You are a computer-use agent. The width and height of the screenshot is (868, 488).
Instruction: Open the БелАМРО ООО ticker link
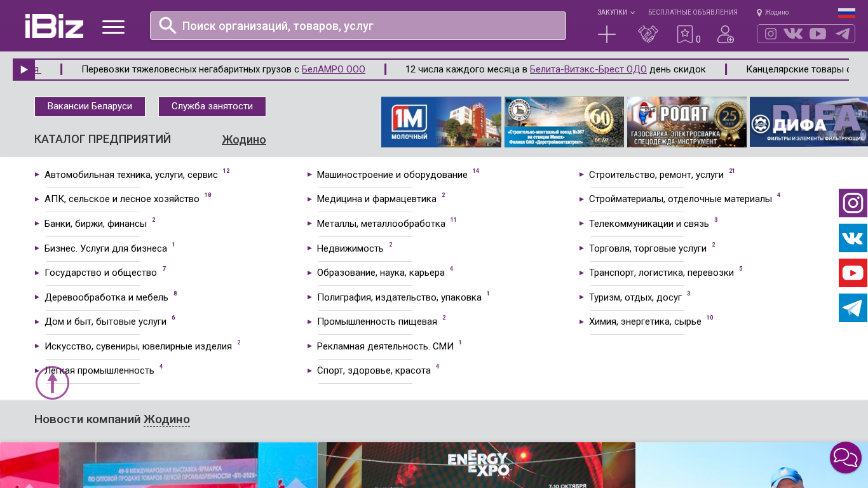(333, 69)
